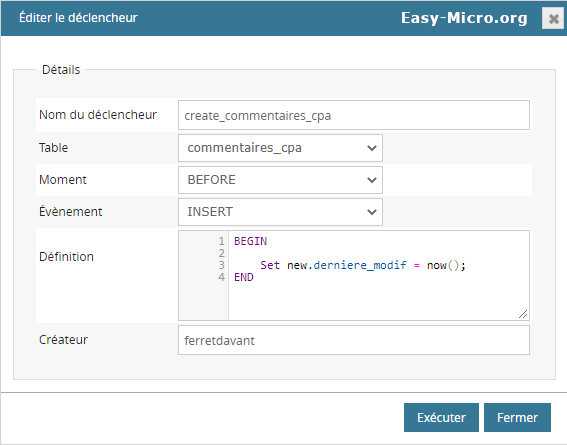Screen dimensions: 567x445
Task: Click line number 2 in gutter
Action: coord(221,253)
